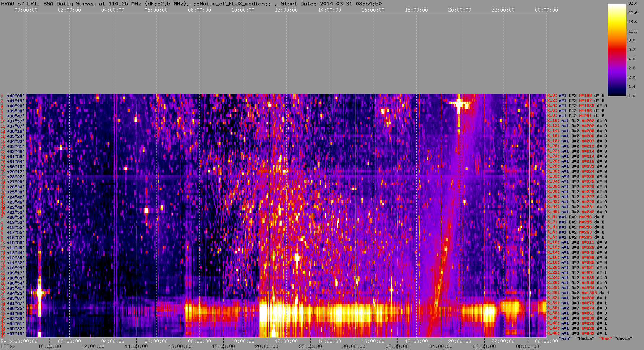Click the R_10 row showing M=311

[x=577, y=243]
